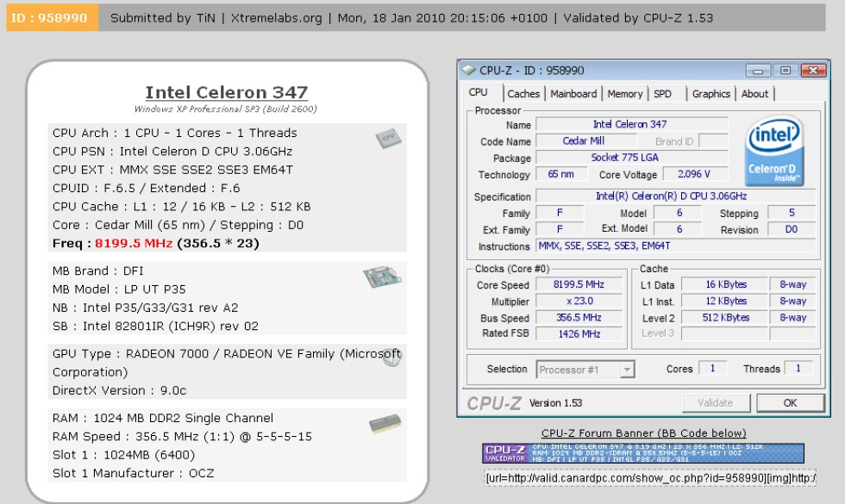Screen dimensions: 845x504
Task: Click the RAM Speed 356.5 MHz line
Action: tap(182, 437)
